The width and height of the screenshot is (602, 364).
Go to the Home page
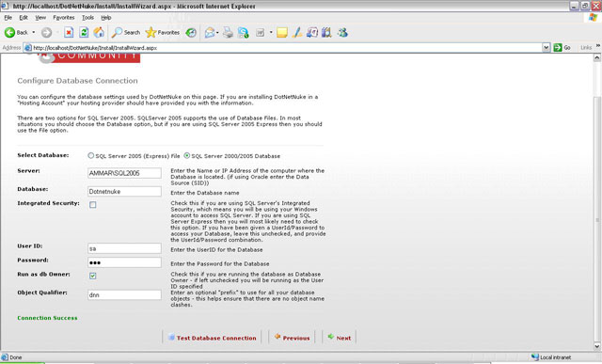[99, 33]
